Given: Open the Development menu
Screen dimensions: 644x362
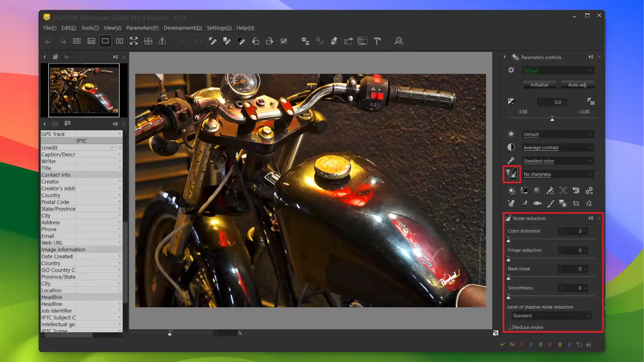Looking at the screenshot, I should 183,28.
